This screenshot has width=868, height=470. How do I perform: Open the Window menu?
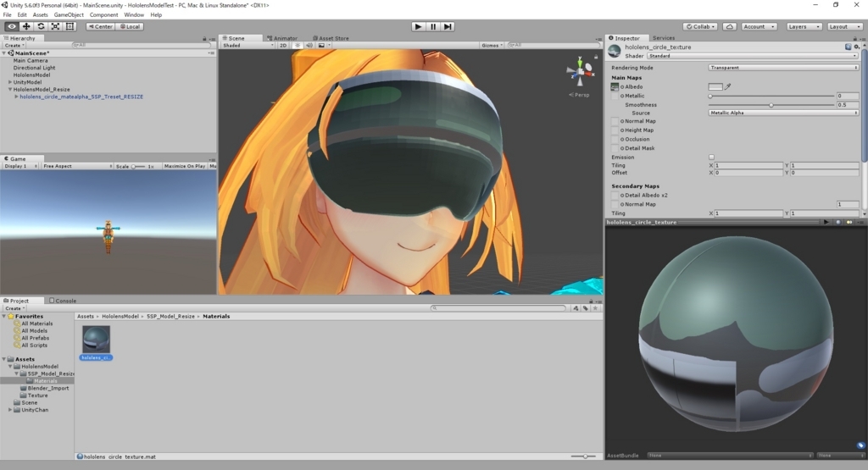134,15
